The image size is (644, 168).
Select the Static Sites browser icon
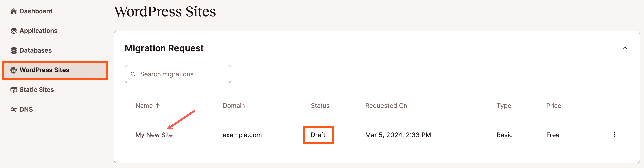click(x=13, y=89)
